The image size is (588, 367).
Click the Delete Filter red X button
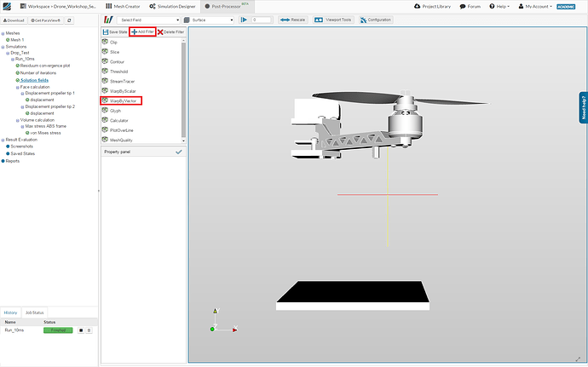click(171, 32)
